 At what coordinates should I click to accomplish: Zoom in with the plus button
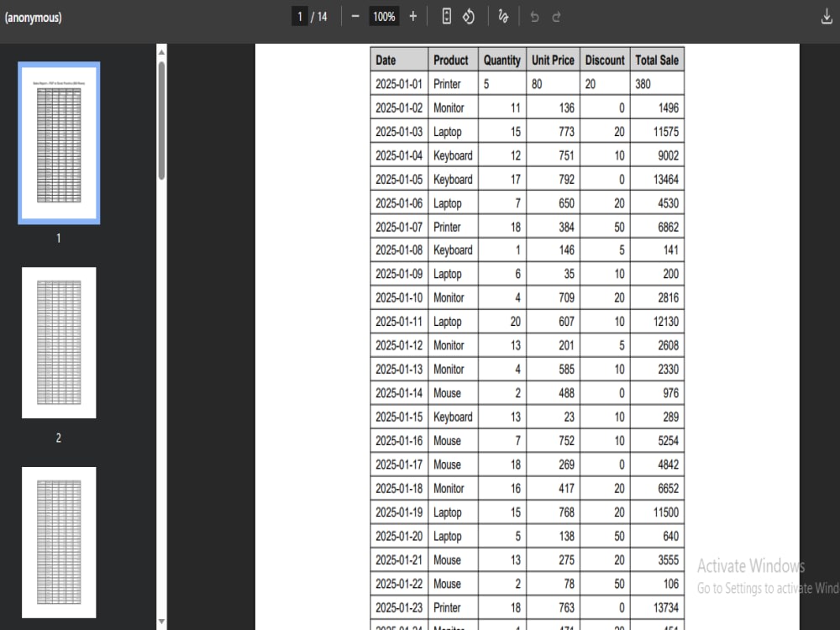(x=413, y=17)
